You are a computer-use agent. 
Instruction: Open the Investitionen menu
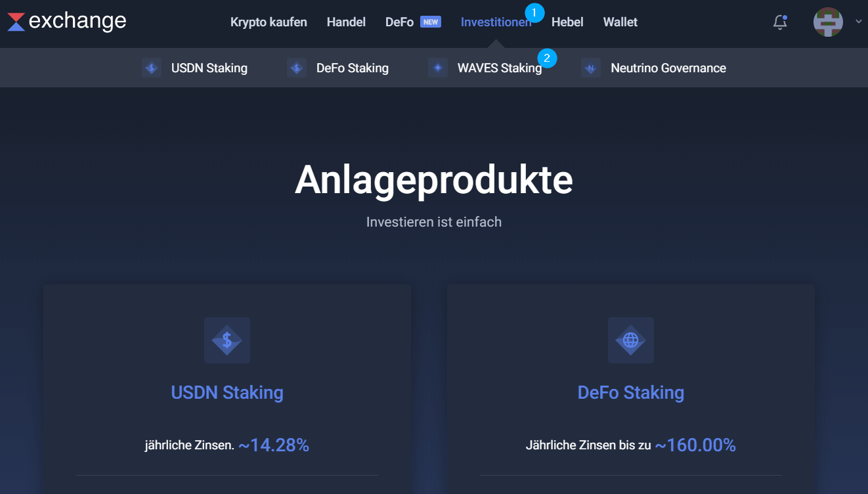pyautogui.click(x=496, y=22)
